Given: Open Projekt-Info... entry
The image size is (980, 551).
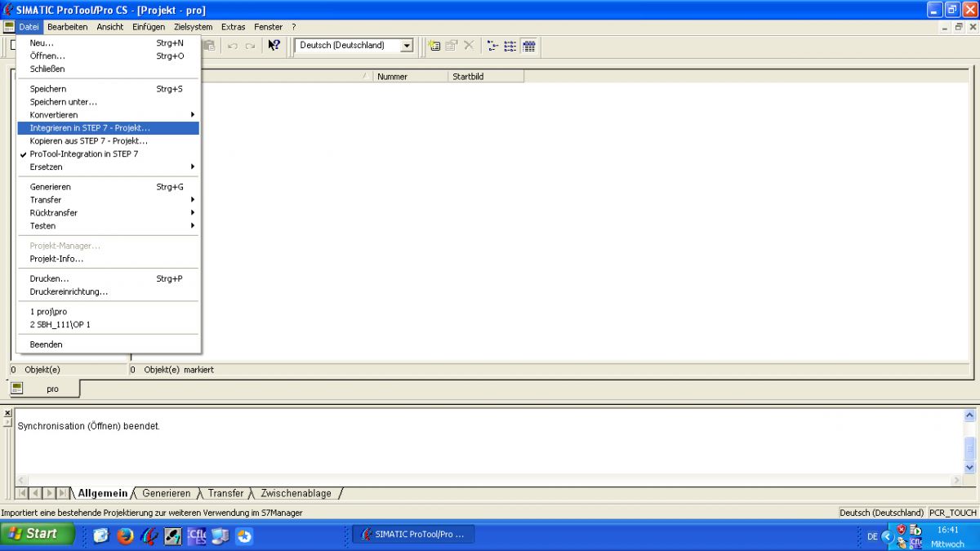Looking at the screenshot, I should pos(108,258).
